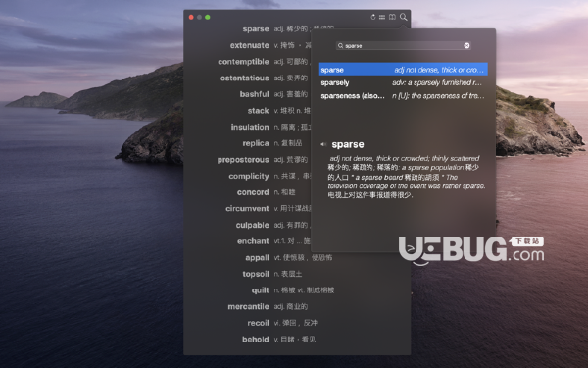
Task: Click the search field containing sparse
Action: (x=403, y=45)
